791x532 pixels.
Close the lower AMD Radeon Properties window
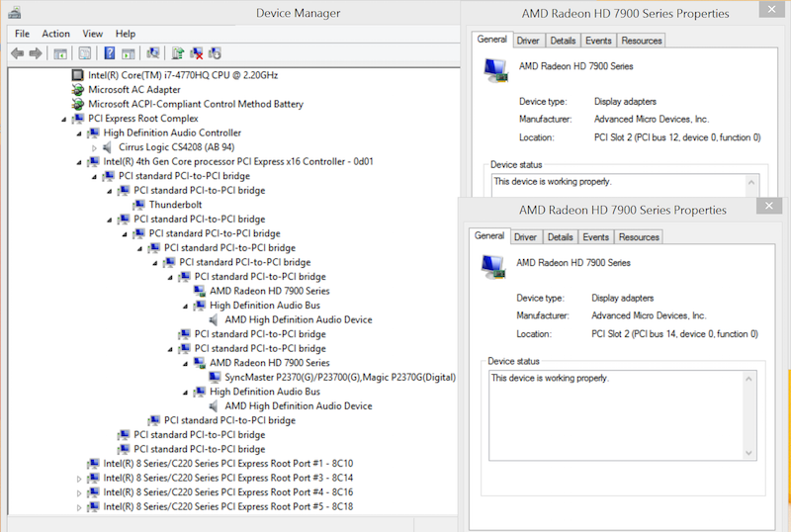click(x=769, y=206)
